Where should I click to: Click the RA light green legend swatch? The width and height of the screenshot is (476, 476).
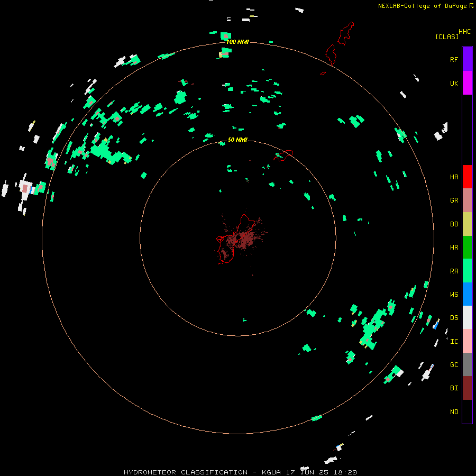point(467,271)
